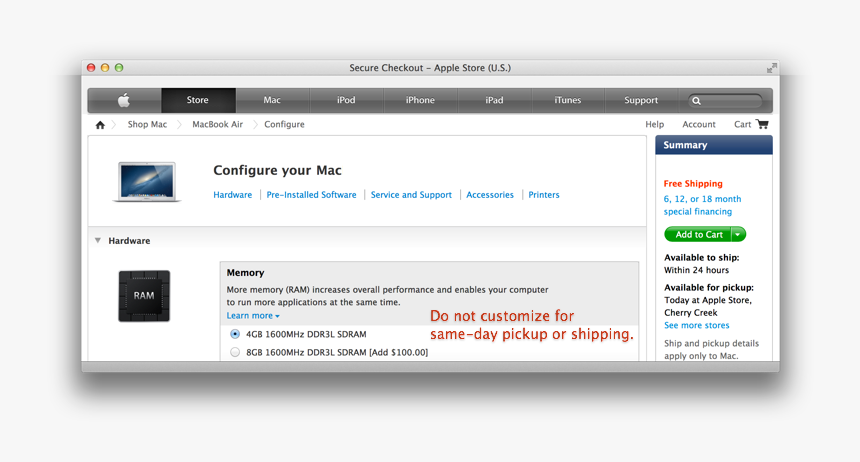Image resolution: width=860 pixels, height=462 pixels.
Task: Jump to the Accessories section
Action: pos(490,195)
